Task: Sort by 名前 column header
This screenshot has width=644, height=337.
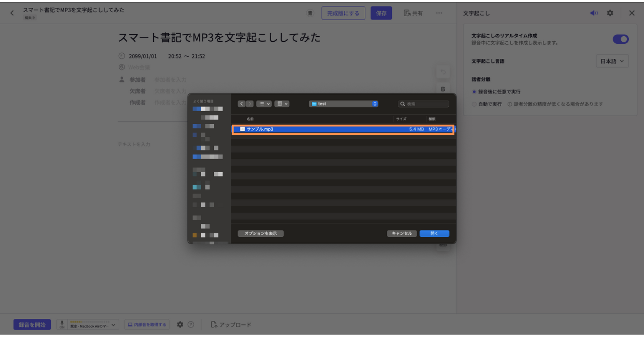Action: (250, 119)
